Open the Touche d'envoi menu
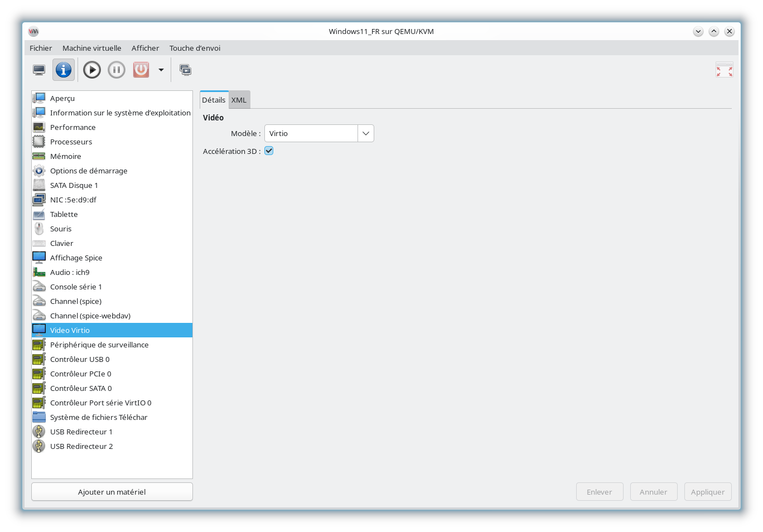This screenshot has width=763, height=532. pyautogui.click(x=195, y=48)
